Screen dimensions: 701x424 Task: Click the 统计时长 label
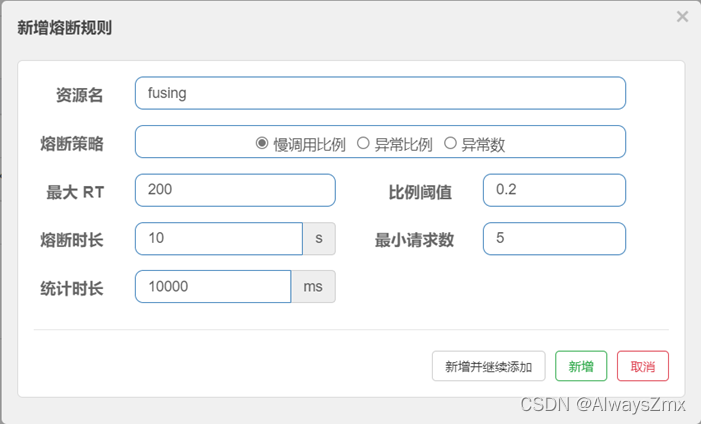(72, 288)
